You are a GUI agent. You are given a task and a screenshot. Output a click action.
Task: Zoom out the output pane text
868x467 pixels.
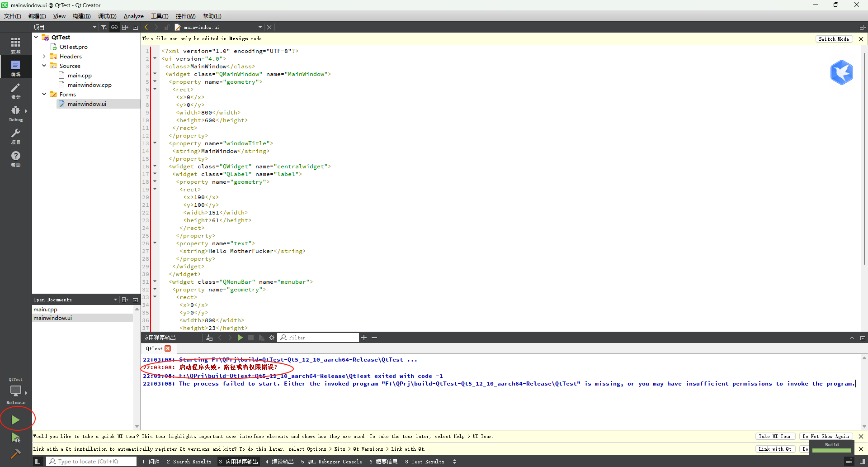(374, 338)
